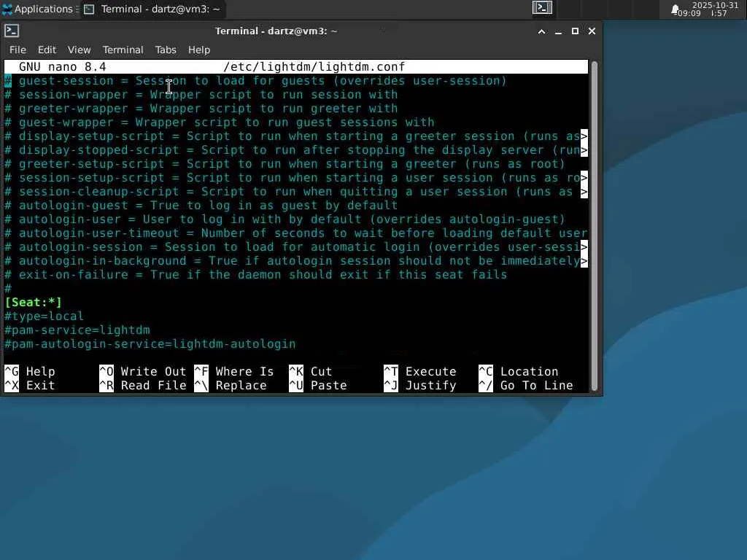This screenshot has width=747, height=560.
Task: Place cursor on #pam-service=lightdm line
Action: click(x=77, y=330)
